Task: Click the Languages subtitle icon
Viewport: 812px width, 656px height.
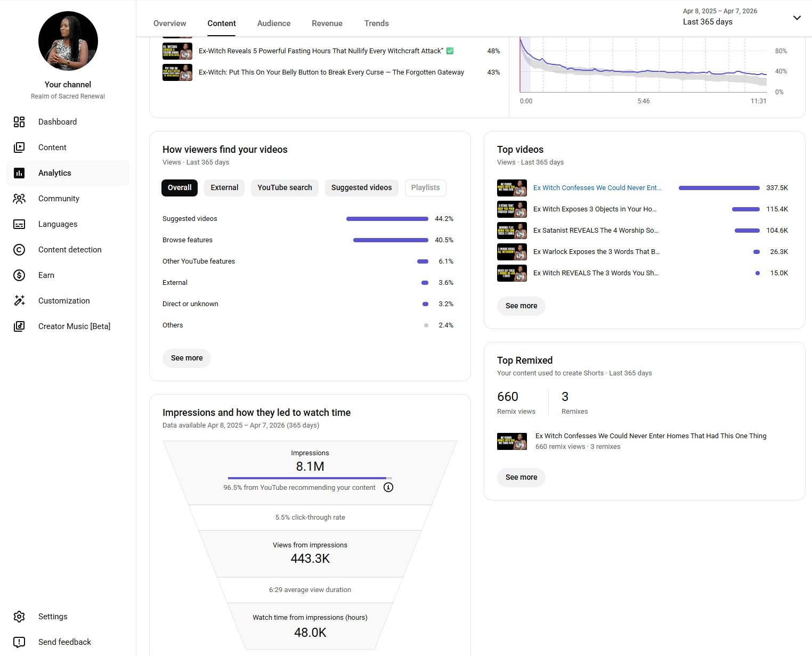Action: click(19, 224)
